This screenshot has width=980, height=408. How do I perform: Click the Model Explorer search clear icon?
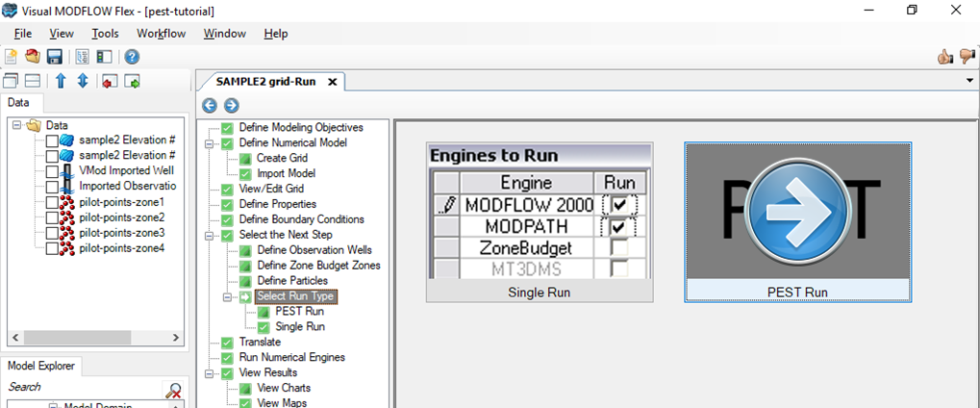[x=172, y=391]
